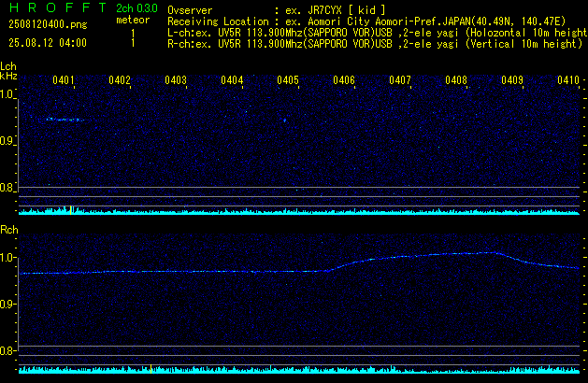Click the 1.0 kHz label on Lch axis

tap(7, 94)
